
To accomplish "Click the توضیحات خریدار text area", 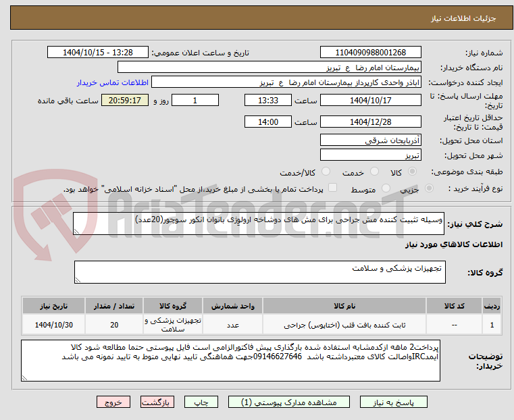I will [230, 361].
